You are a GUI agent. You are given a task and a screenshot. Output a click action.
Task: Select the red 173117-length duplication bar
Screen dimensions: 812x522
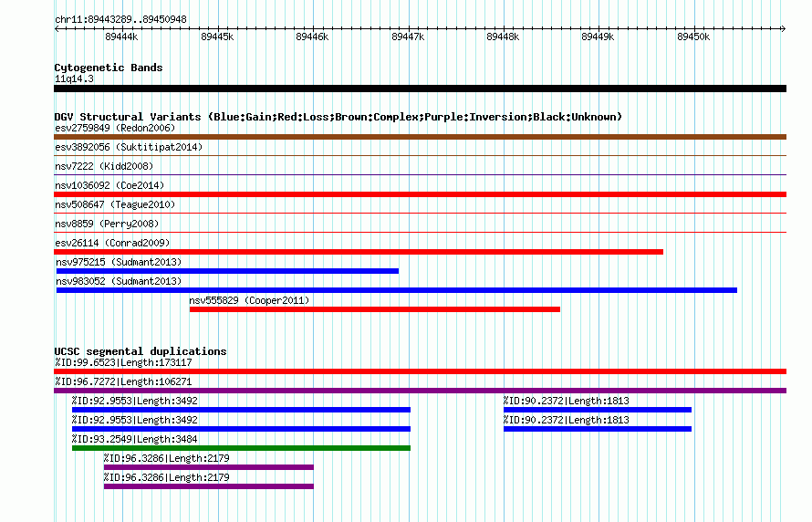pos(420,371)
